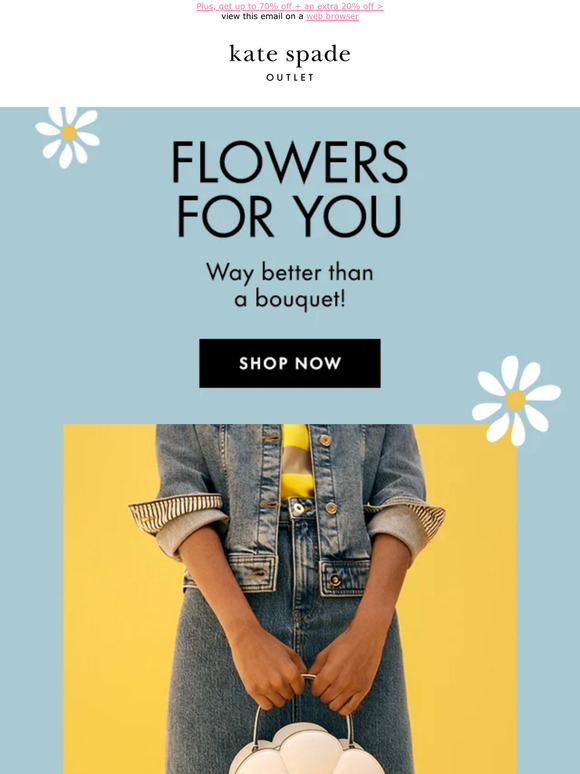Click the OUTLET text beneath the logo
Viewport: 580px width, 774px height.
290,77
